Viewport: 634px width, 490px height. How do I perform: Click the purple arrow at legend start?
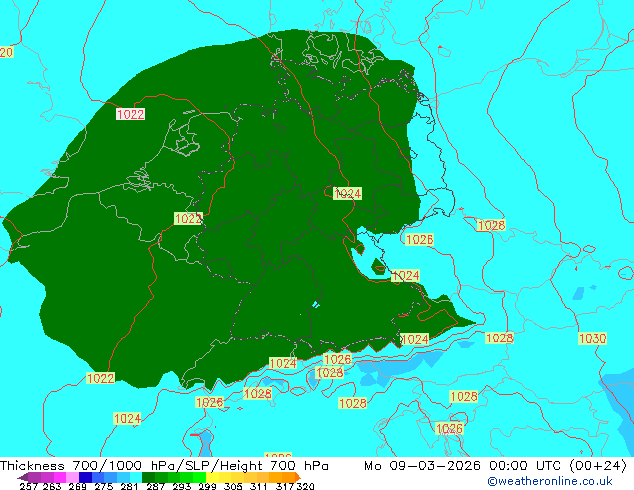pyautogui.click(x=23, y=477)
